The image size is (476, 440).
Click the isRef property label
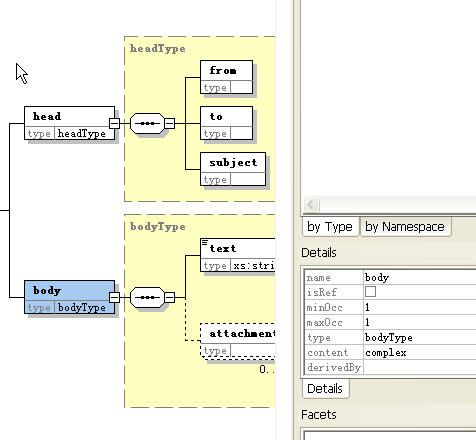pyautogui.click(x=322, y=292)
